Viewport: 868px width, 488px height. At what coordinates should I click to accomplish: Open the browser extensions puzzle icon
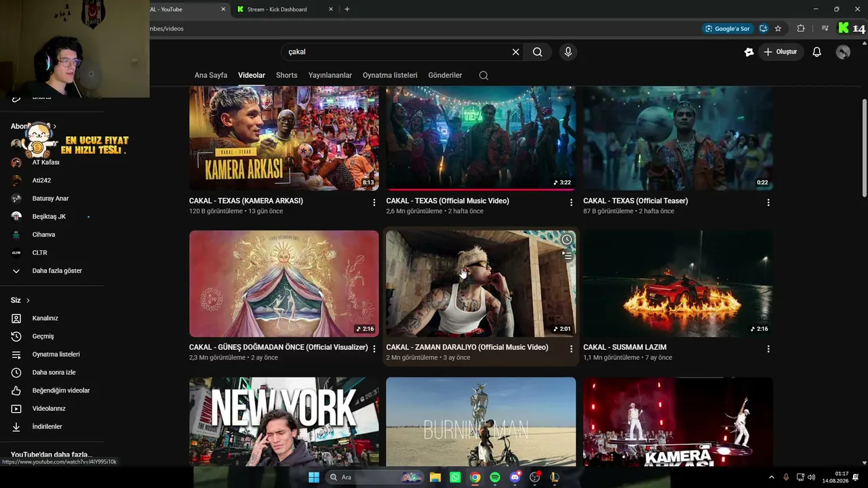click(801, 28)
